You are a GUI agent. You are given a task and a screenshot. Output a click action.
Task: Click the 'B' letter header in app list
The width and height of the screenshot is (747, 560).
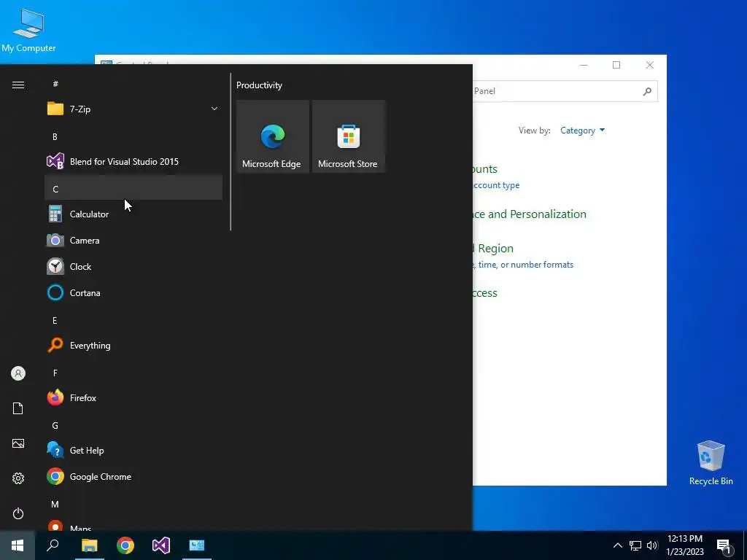(133, 136)
